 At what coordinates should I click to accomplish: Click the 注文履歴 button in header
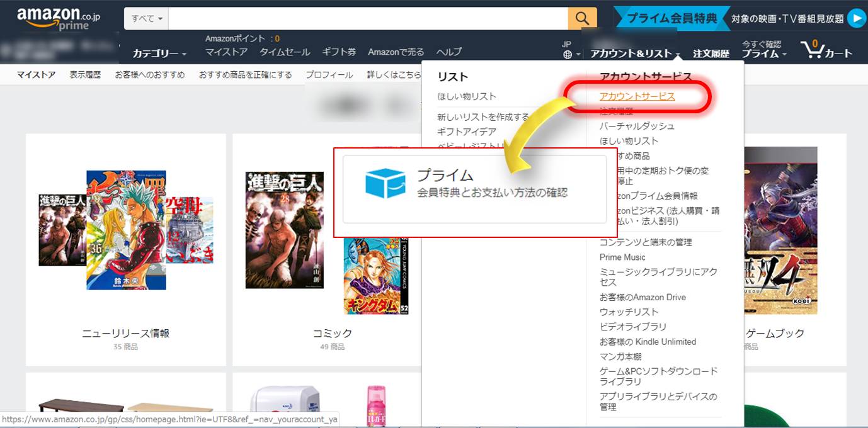click(x=711, y=54)
